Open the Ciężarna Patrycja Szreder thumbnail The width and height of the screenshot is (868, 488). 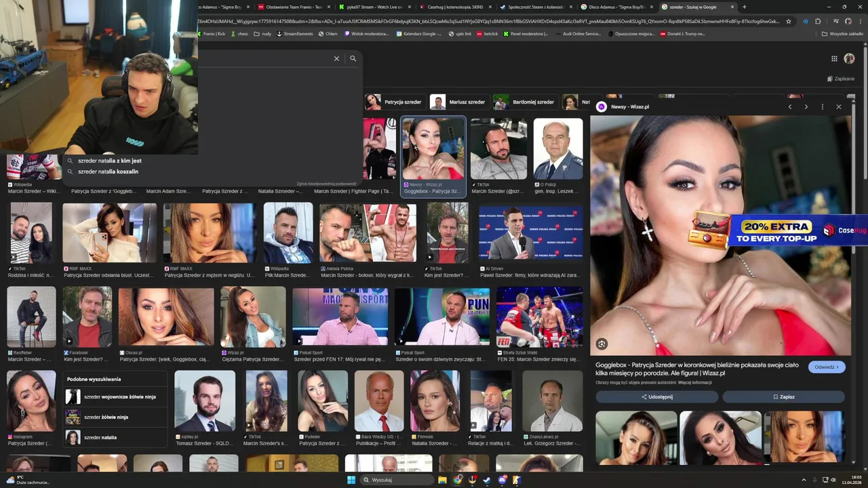pos(253,317)
